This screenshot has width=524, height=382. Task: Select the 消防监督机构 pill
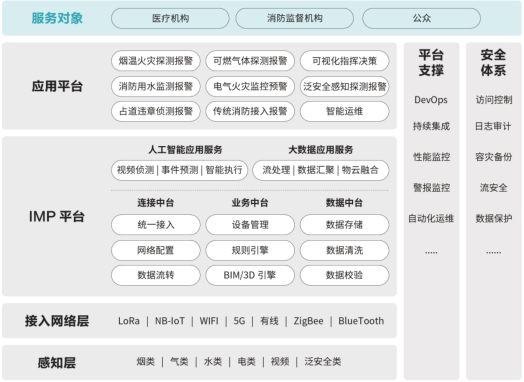click(x=294, y=18)
